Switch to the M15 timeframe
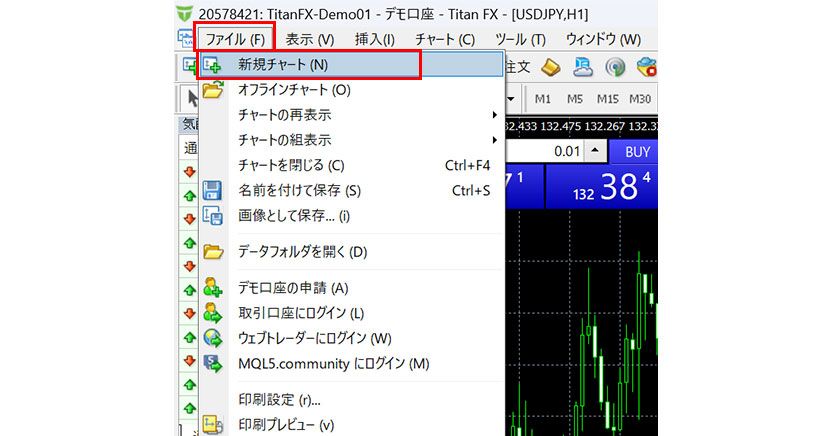840x436 pixels. (x=607, y=99)
